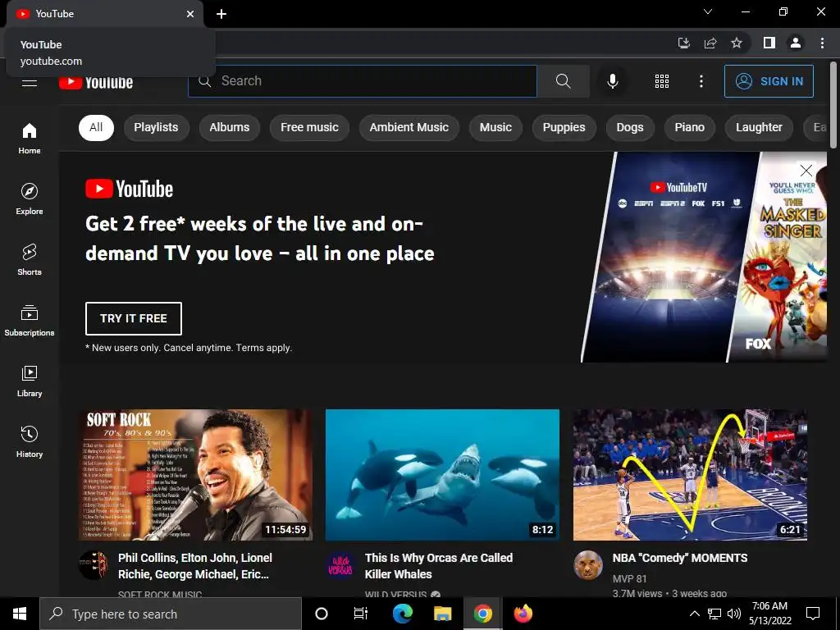Open the network icon in the tray
840x630 pixels.
tap(714, 614)
